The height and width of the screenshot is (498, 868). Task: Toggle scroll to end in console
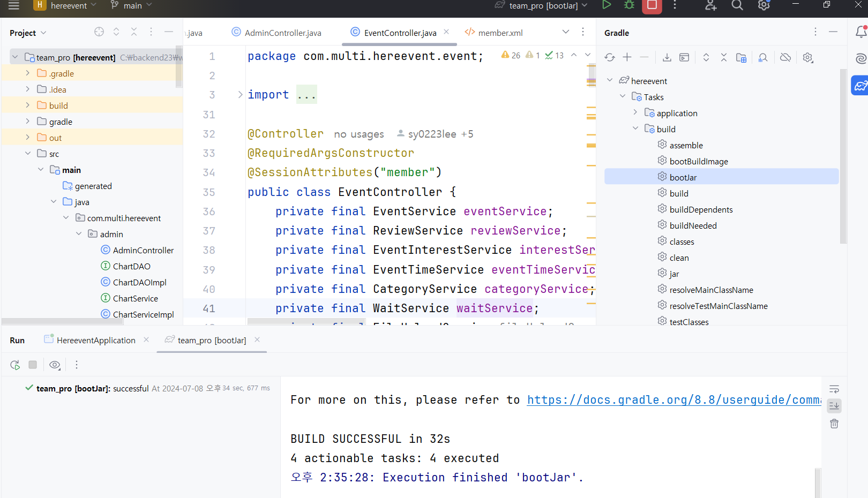click(834, 406)
